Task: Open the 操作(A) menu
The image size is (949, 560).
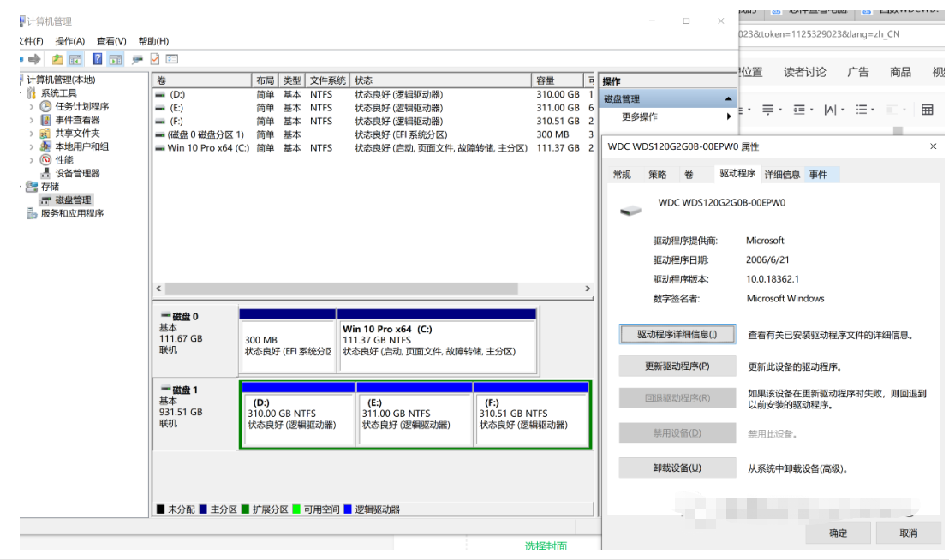Action: 69,41
